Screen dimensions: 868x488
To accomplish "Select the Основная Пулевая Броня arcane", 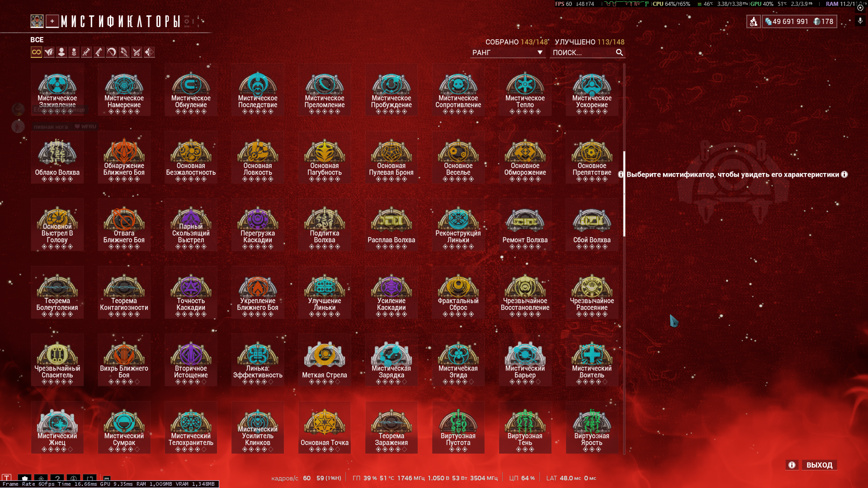I will coord(392,157).
